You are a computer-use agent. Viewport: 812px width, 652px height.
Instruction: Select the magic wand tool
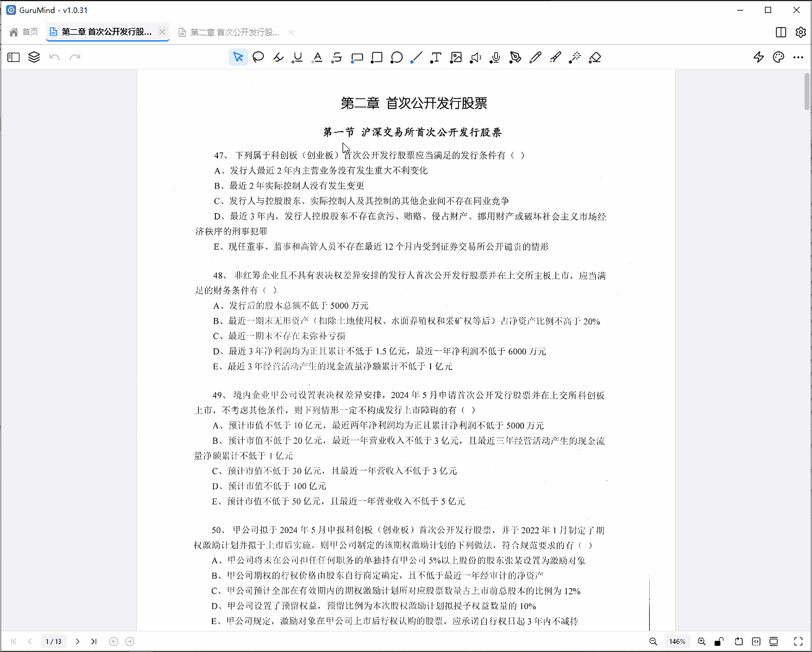[x=575, y=57]
